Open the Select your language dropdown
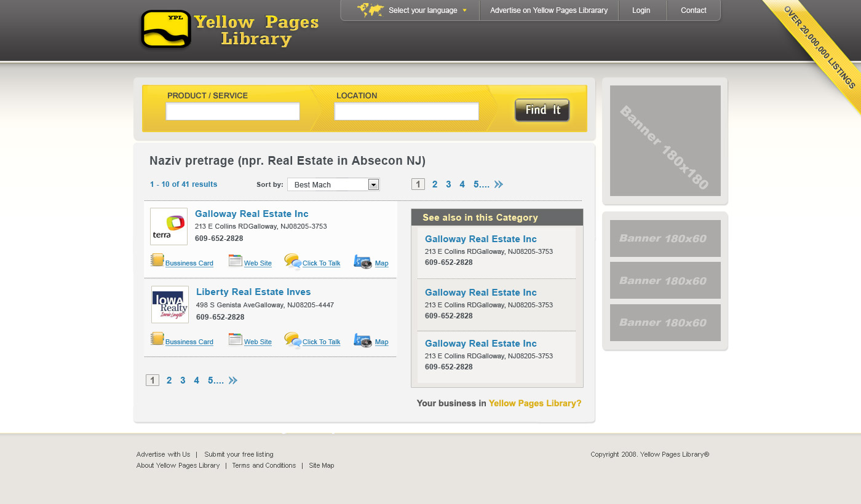The height and width of the screenshot is (504, 861). click(427, 10)
